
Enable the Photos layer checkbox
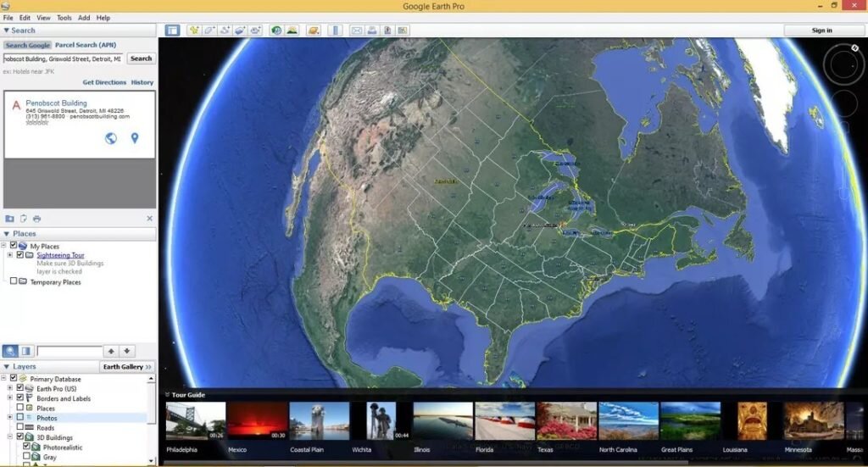click(20, 417)
